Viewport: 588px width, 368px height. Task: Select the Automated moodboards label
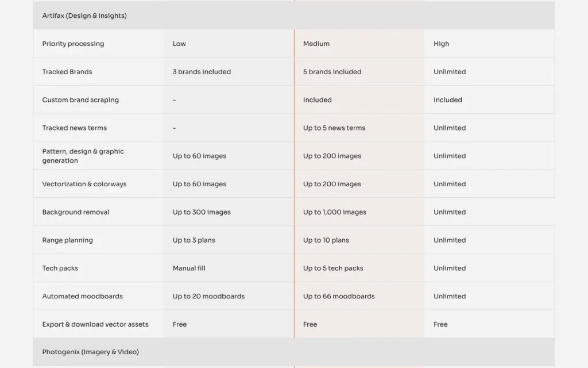83,296
